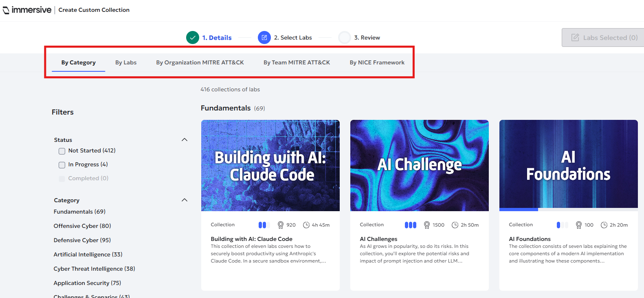The height and width of the screenshot is (298, 644).
Task: Open the AI Foundations thumbnail image
Action: pos(569,164)
